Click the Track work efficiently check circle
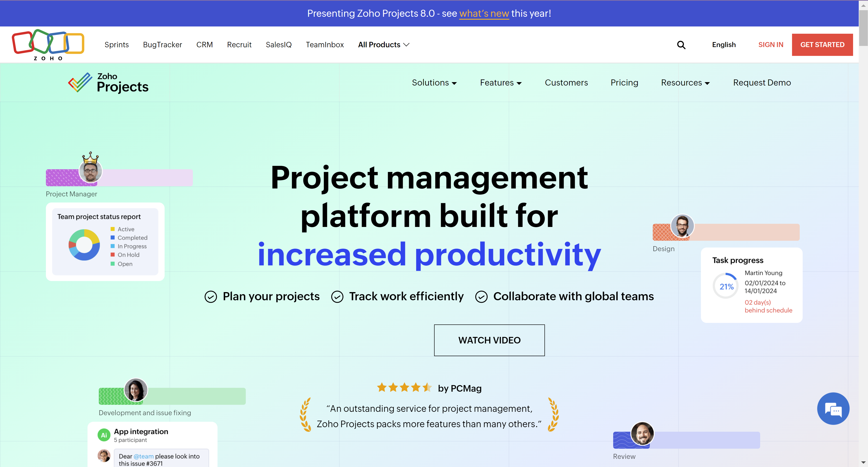 (337, 297)
